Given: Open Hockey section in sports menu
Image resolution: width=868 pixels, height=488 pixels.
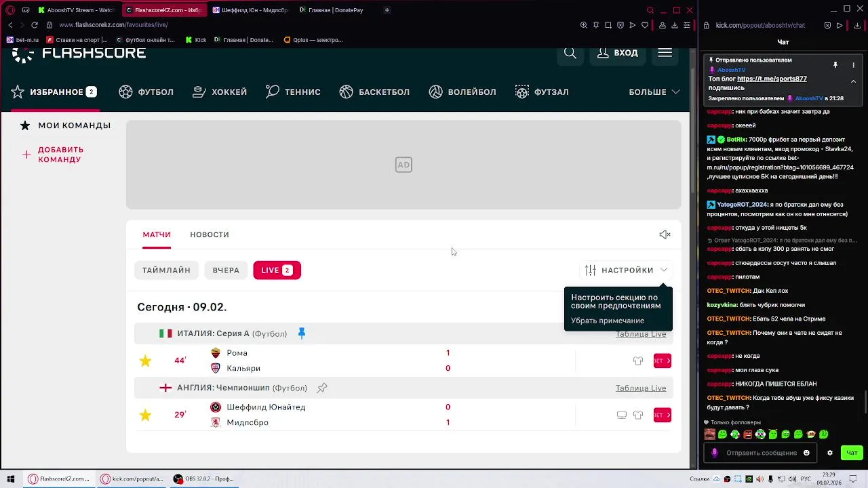Looking at the screenshot, I should click(220, 91).
